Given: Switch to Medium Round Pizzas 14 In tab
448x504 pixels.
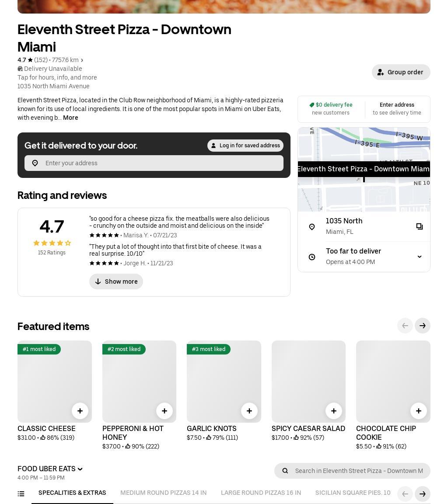Looking at the screenshot, I should (x=163, y=493).
